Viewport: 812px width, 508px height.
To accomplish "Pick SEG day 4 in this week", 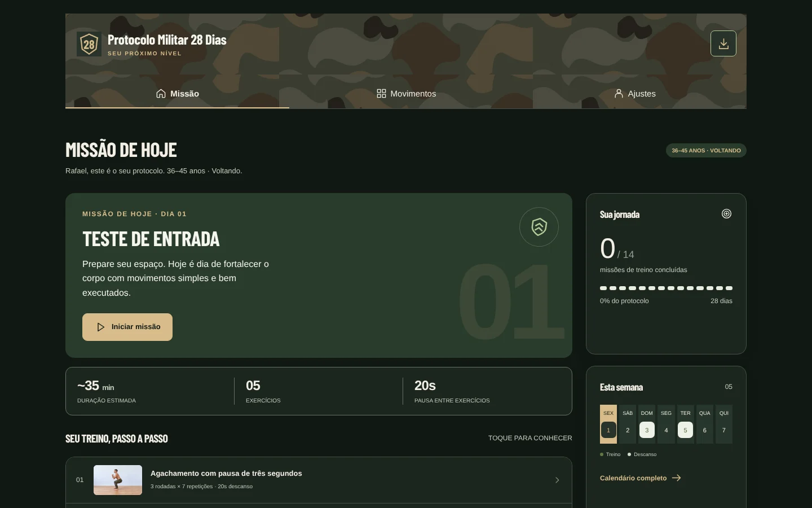I will 666,424.
